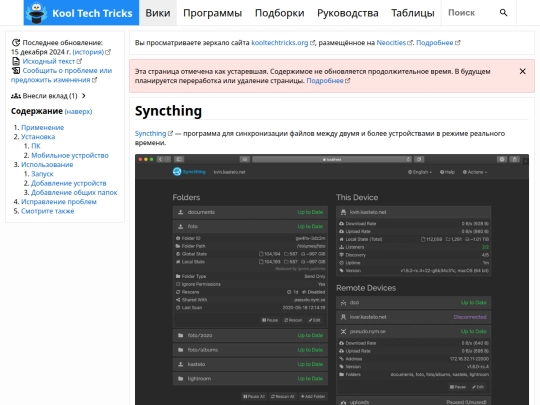Click the report problem edit icon
The image size is (540, 405).
(16, 71)
